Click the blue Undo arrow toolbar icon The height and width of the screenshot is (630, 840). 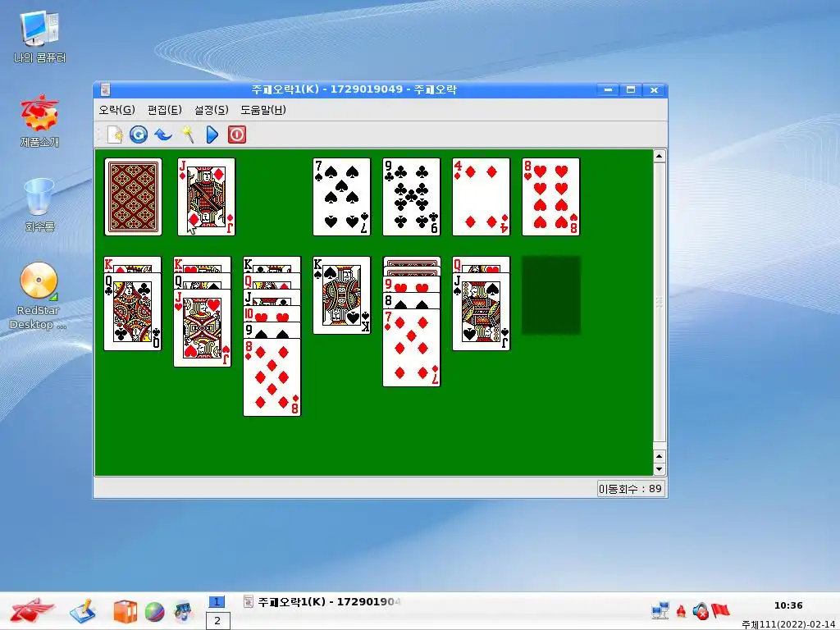(163, 135)
